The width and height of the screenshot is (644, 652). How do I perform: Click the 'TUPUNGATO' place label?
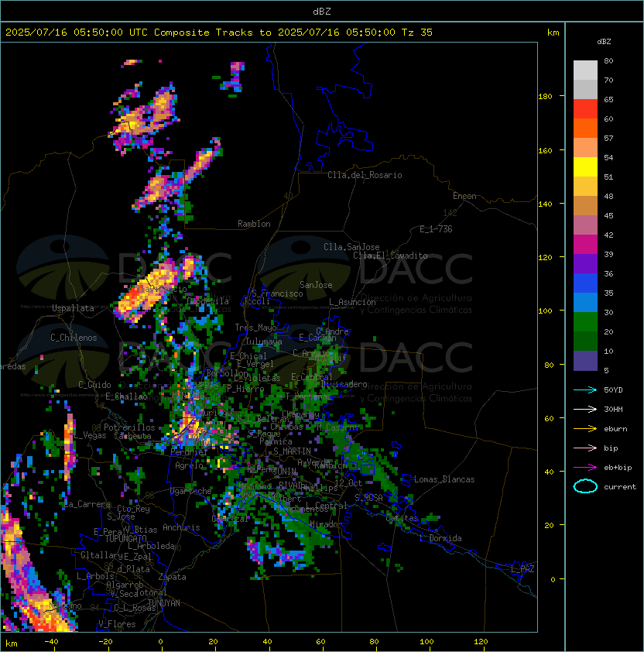(x=126, y=538)
